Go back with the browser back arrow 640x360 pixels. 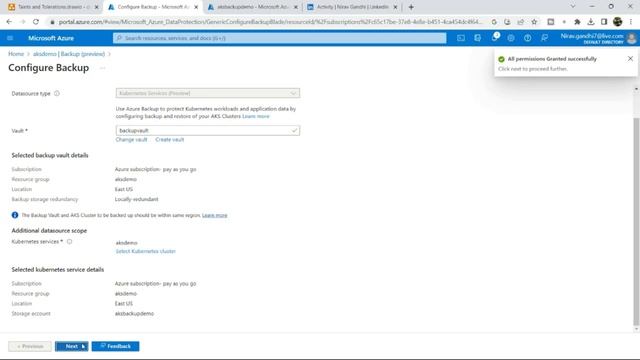[x=9, y=22]
